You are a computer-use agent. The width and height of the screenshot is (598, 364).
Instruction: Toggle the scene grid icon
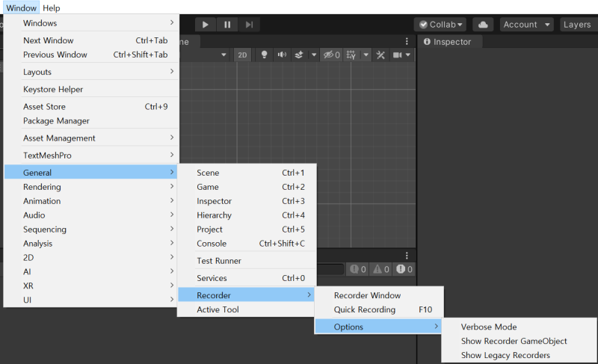351,55
